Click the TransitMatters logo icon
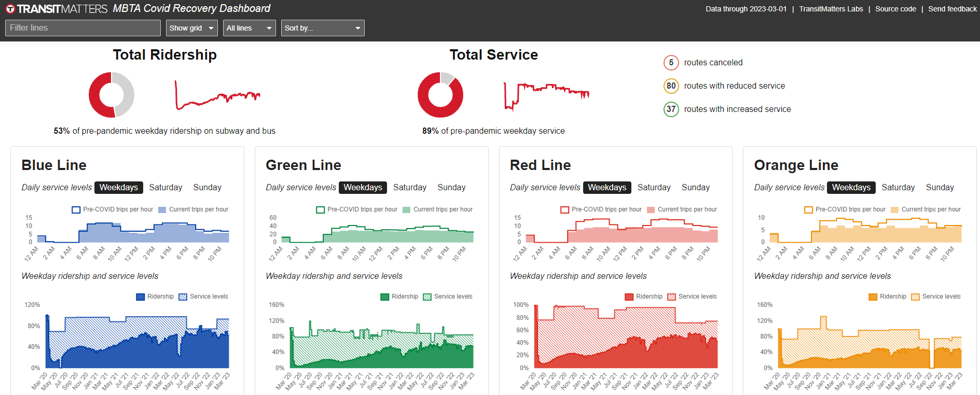 click(10, 9)
